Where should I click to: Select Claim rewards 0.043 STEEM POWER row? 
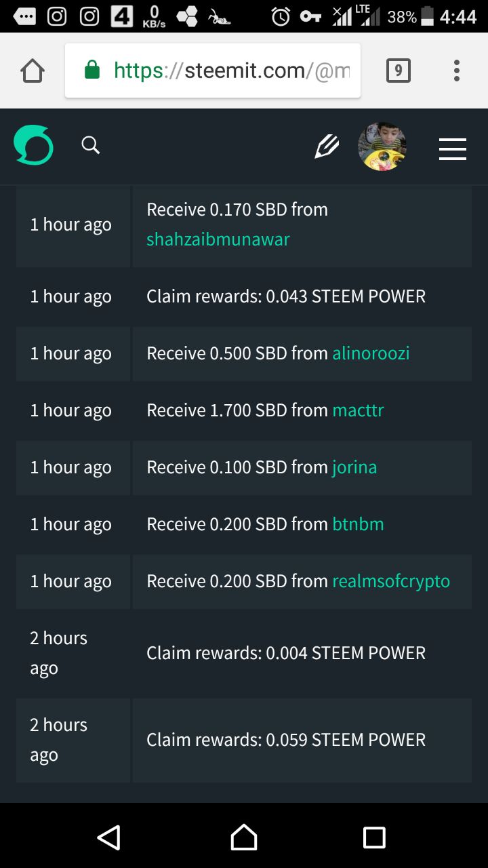[x=244, y=296]
